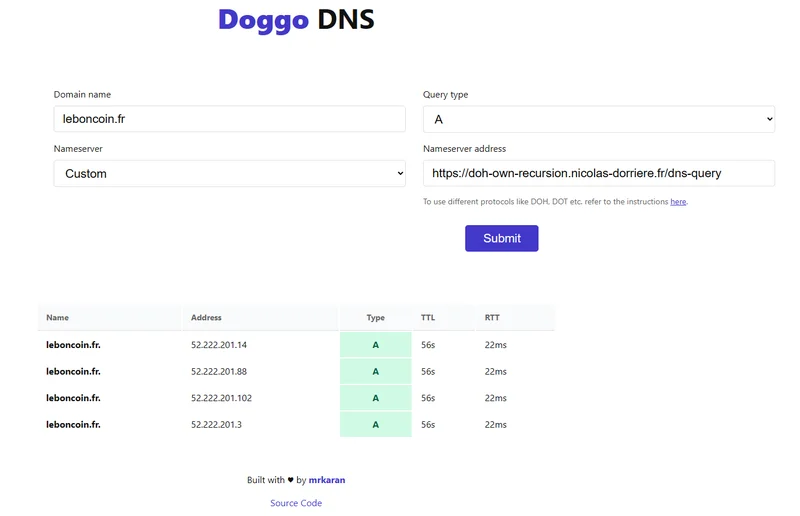Click the Nameserver address input field
This screenshot has width=800, height=516.
598,173
